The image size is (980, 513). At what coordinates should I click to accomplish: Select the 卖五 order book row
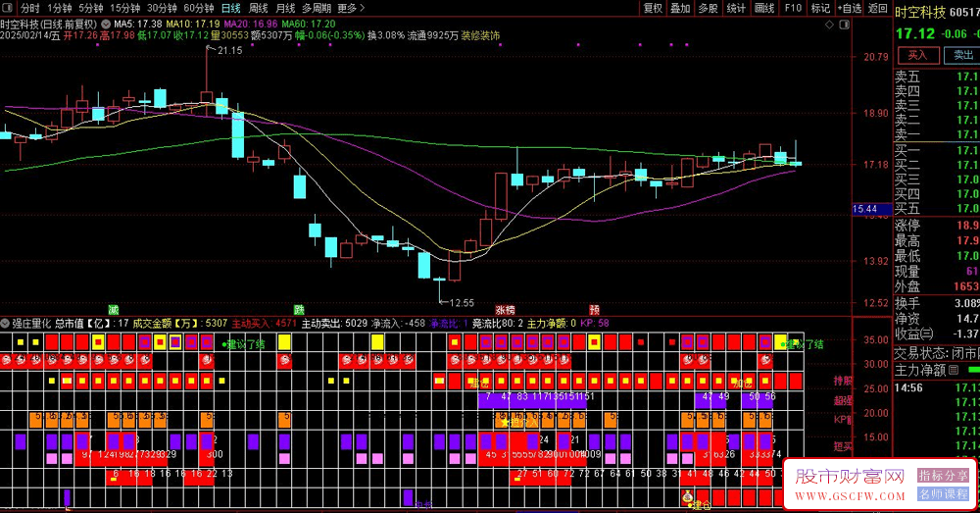pyautogui.click(x=937, y=77)
